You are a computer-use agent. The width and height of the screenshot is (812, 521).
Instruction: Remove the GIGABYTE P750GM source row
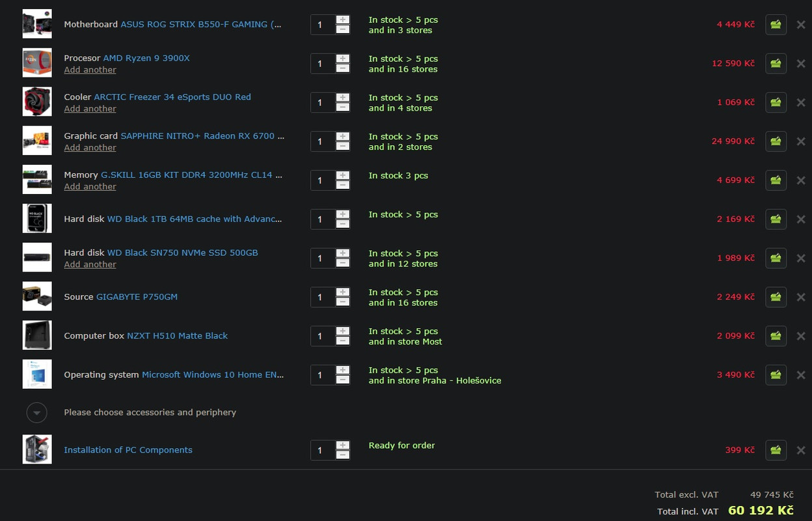pyautogui.click(x=801, y=297)
